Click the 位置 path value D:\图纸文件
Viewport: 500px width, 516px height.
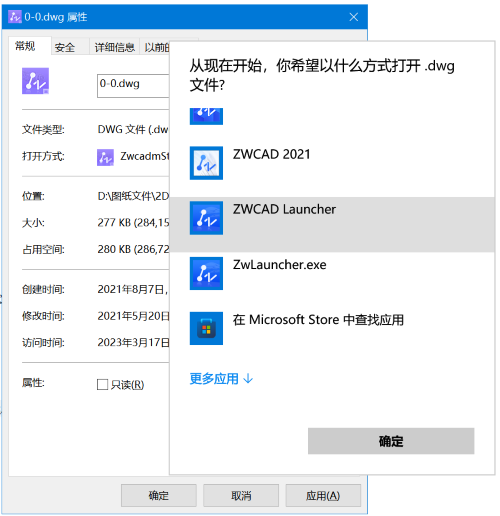pos(133,196)
